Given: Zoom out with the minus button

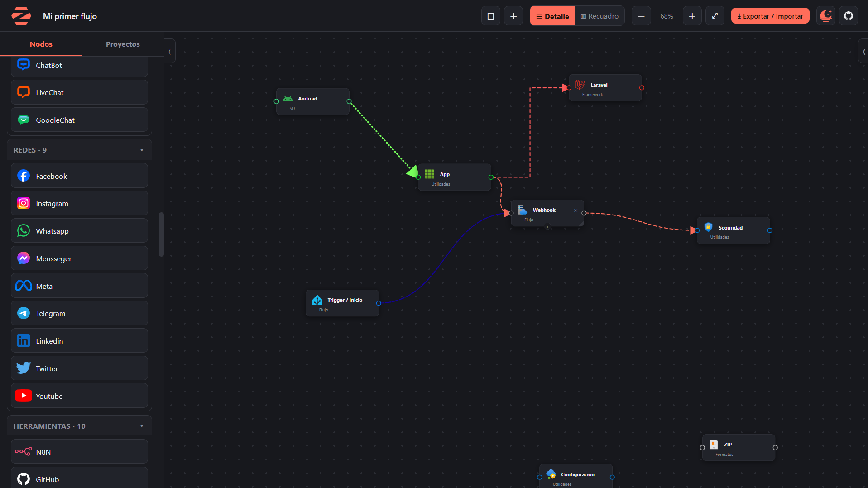Looking at the screenshot, I should [641, 16].
